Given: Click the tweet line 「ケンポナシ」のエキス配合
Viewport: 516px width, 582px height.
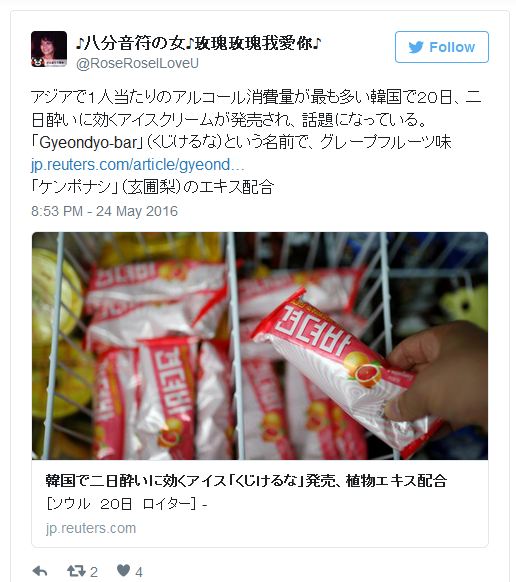Looking at the screenshot, I should [x=153, y=187].
